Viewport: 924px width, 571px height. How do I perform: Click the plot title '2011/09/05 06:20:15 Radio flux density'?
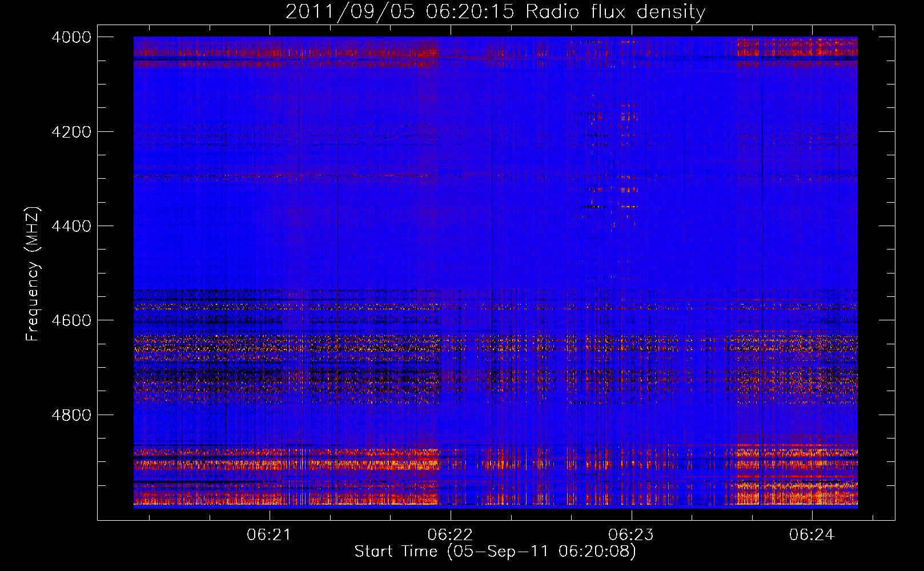click(495, 11)
